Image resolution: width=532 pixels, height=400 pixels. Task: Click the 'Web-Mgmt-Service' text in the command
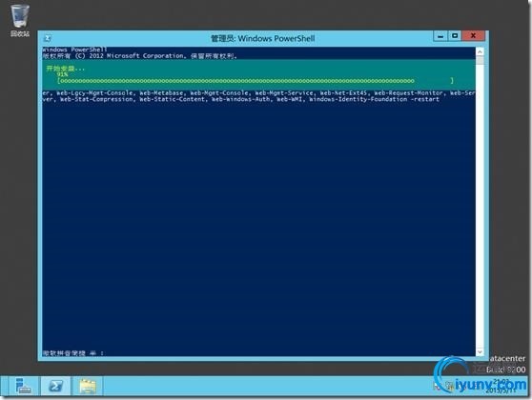[x=284, y=93]
